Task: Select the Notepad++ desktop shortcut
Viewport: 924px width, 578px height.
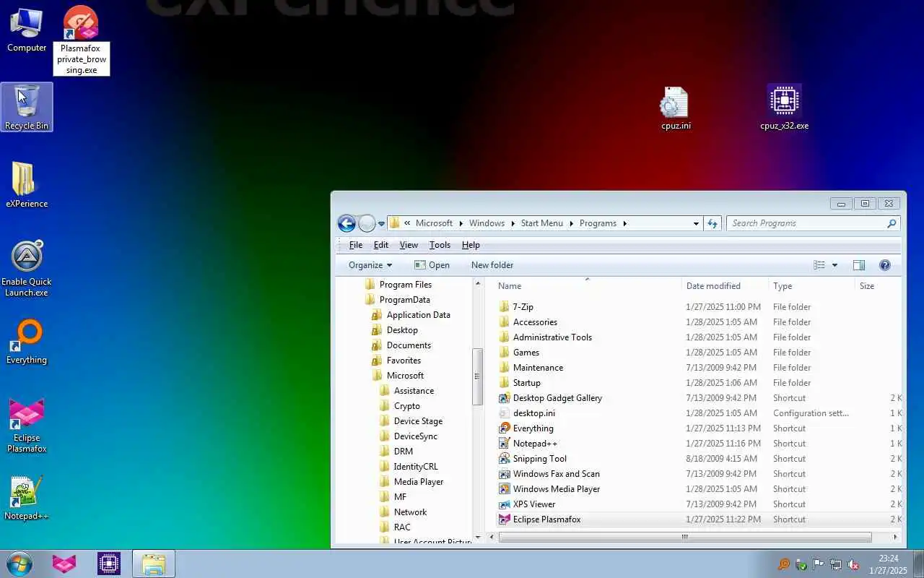Action: pos(27,498)
